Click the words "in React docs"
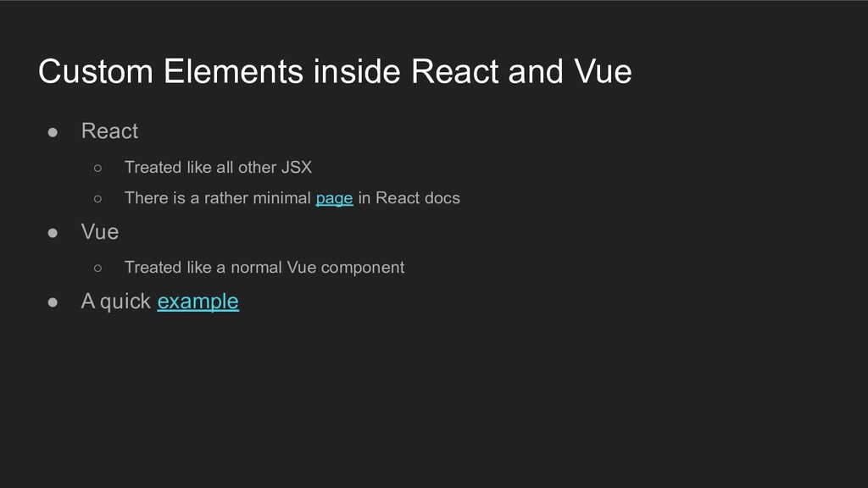 409,198
